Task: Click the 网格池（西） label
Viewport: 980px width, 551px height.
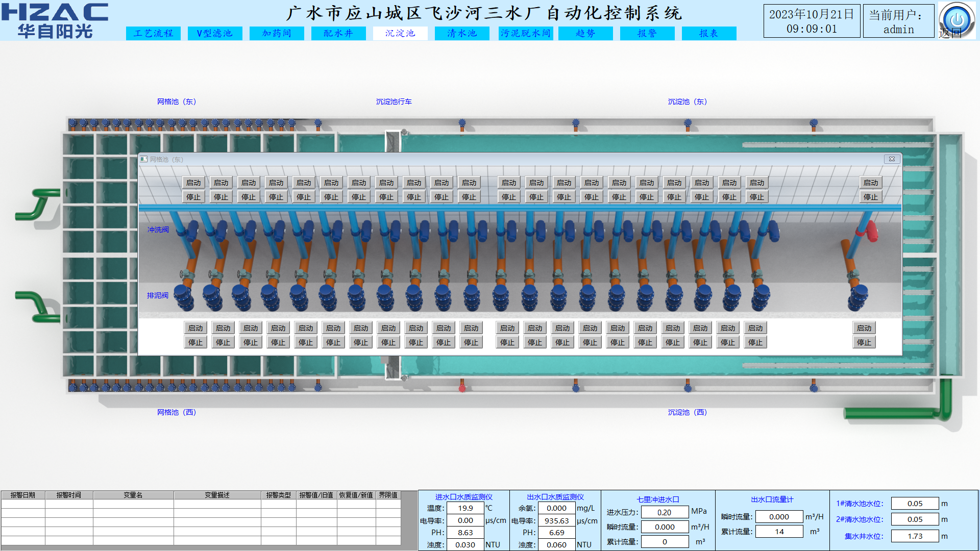Action: pyautogui.click(x=177, y=412)
